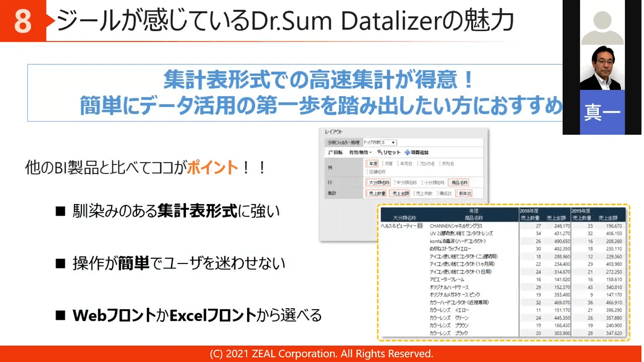Toggle the 商品名称 chip in the 行 row
This screenshot has width=644, height=362.
458,183
